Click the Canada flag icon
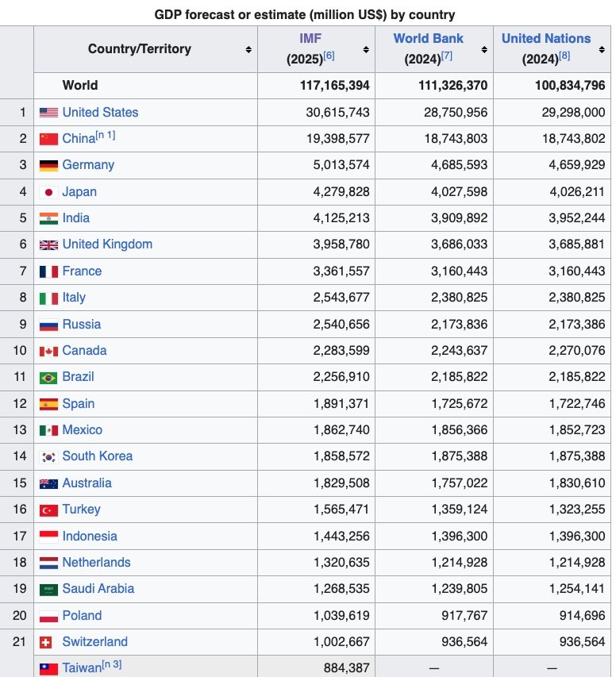616x677 pixels. coord(48,352)
